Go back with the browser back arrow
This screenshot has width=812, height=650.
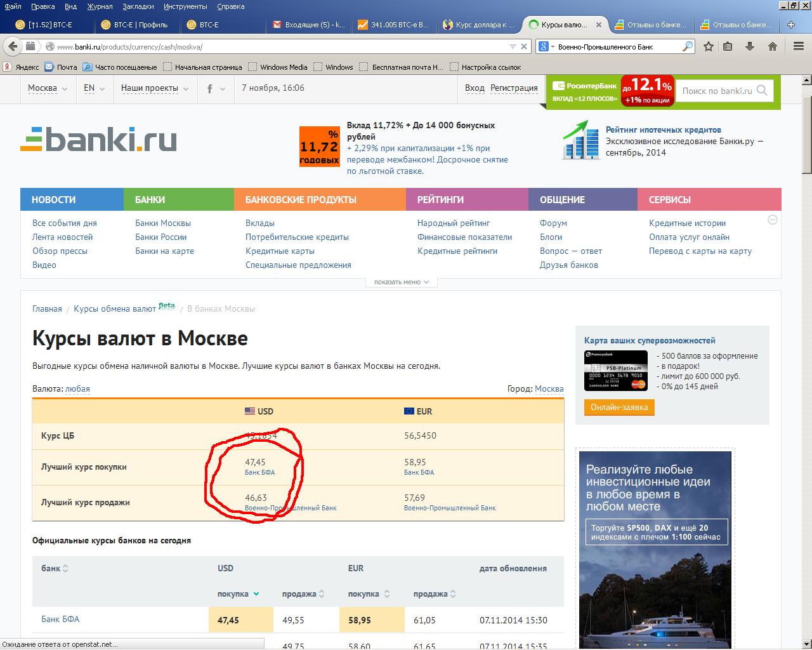[x=13, y=46]
